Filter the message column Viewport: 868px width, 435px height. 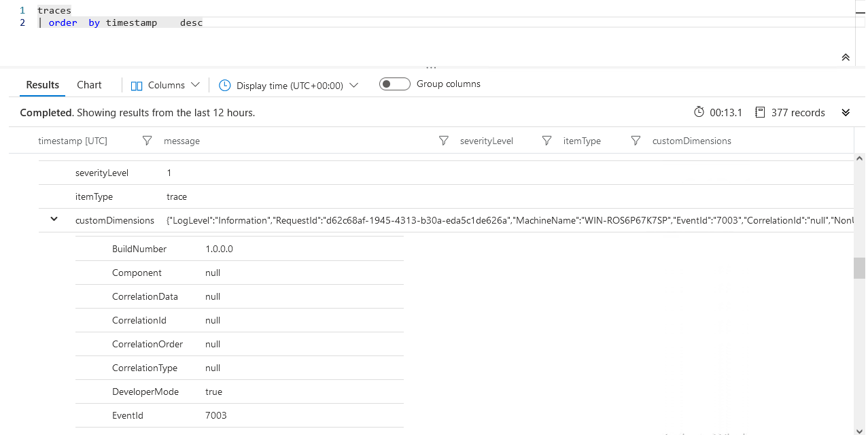[x=443, y=141]
